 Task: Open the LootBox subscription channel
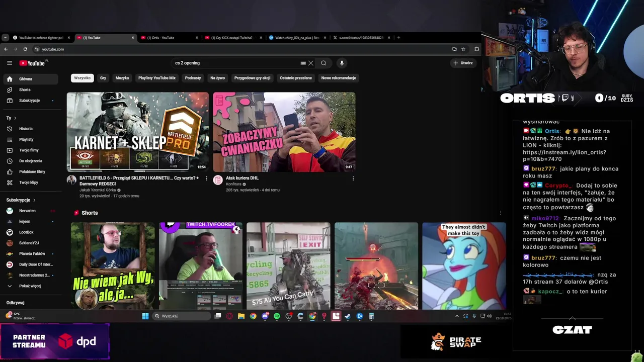[x=30, y=232]
